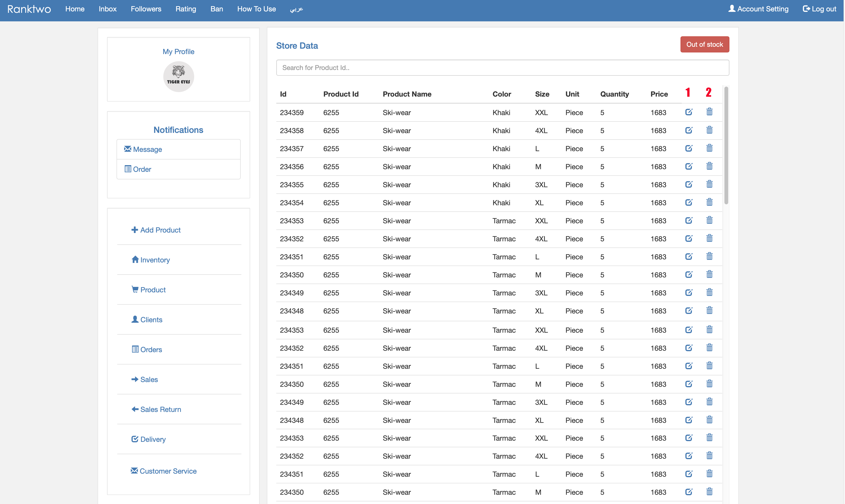The image size is (845, 504).
Task: Open the Ban page
Action: [x=216, y=9]
